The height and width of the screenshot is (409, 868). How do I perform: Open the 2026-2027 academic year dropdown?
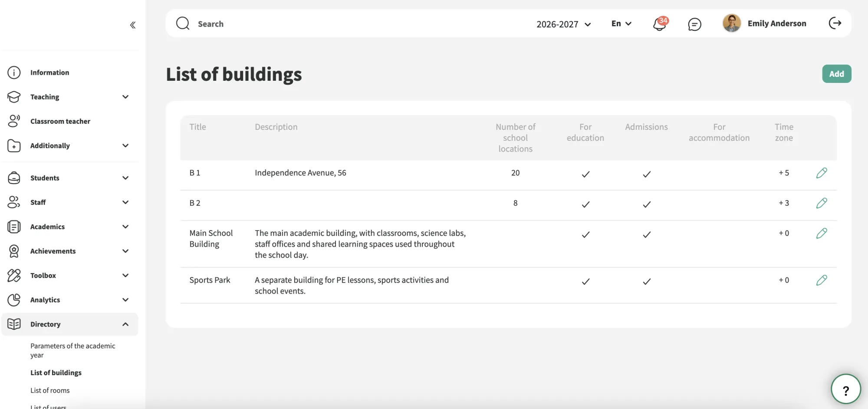[564, 24]
